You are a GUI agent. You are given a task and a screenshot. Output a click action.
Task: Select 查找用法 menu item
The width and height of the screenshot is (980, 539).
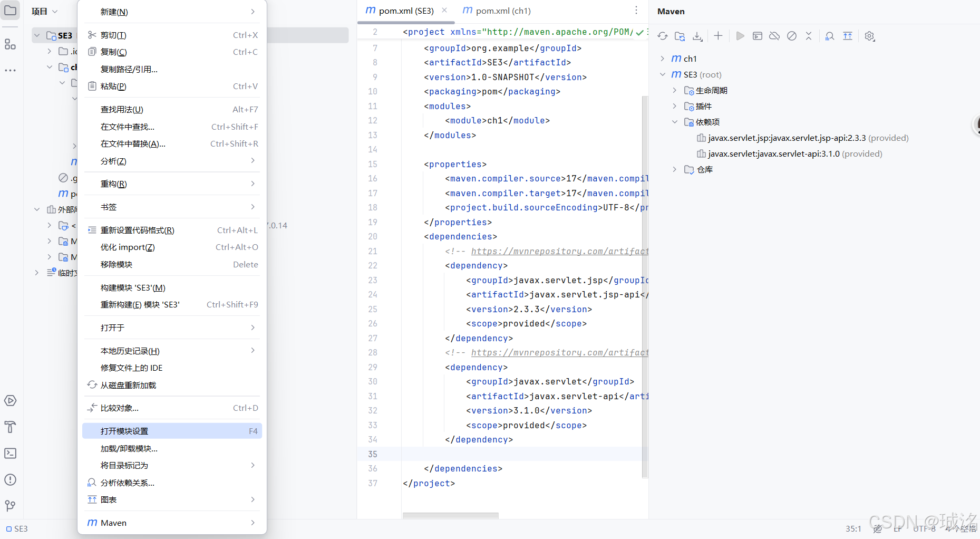tap(172, 109)
